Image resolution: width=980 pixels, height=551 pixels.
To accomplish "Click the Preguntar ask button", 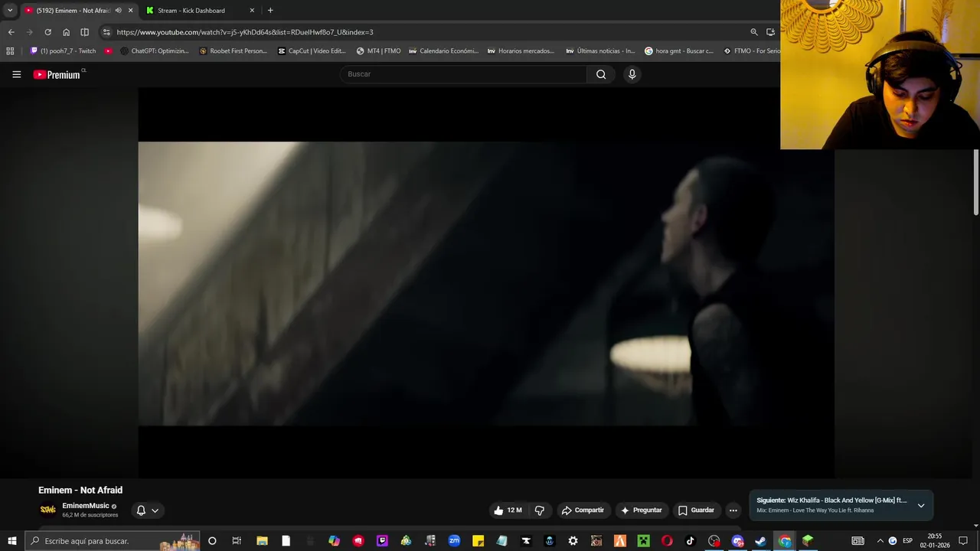I will [642, 510].
